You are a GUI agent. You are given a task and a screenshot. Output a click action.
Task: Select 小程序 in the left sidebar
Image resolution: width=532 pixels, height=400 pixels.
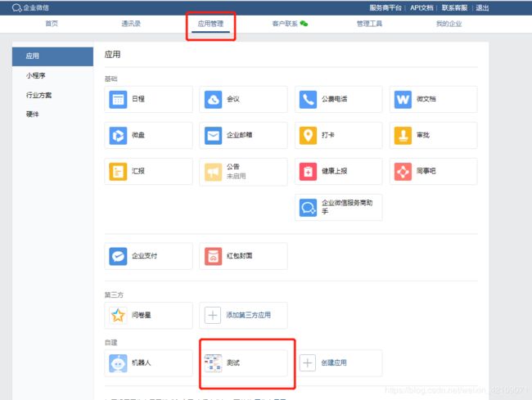click(36, 75)
